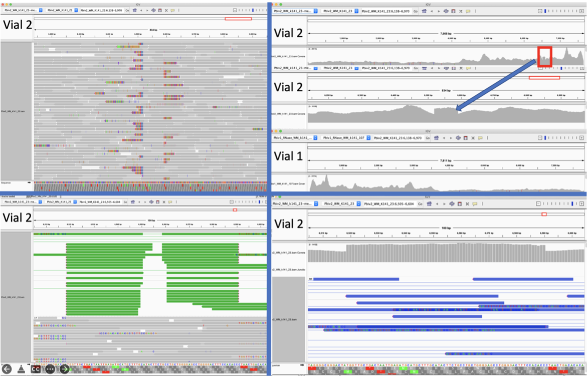Click the pointer tool overlay icon
Viewport: 588px width, 378px height.
pyautogui.click(x=22, y=369)
